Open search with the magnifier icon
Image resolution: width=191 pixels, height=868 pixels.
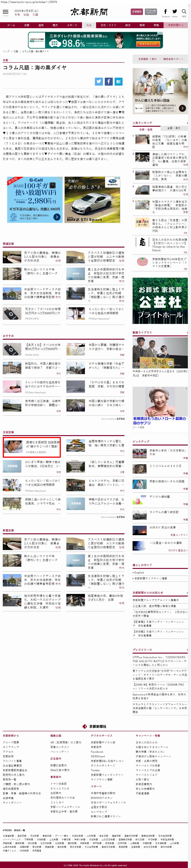(x=184, y=11)
